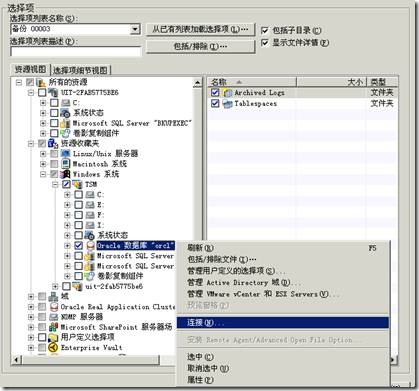Click the Windows 系统 icon
419x391 pixels.
pyautogui.click(x=66, y=174)
